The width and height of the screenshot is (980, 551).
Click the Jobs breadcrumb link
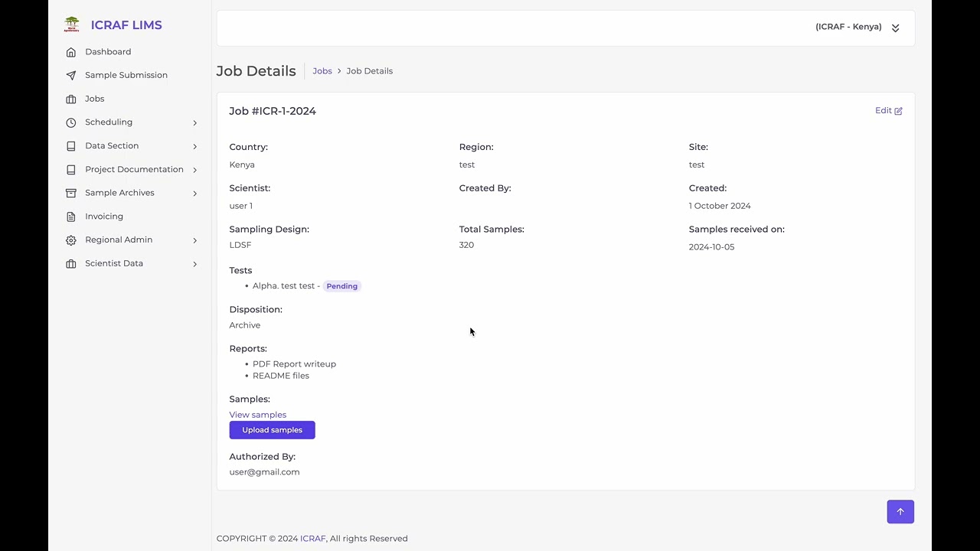322,70
